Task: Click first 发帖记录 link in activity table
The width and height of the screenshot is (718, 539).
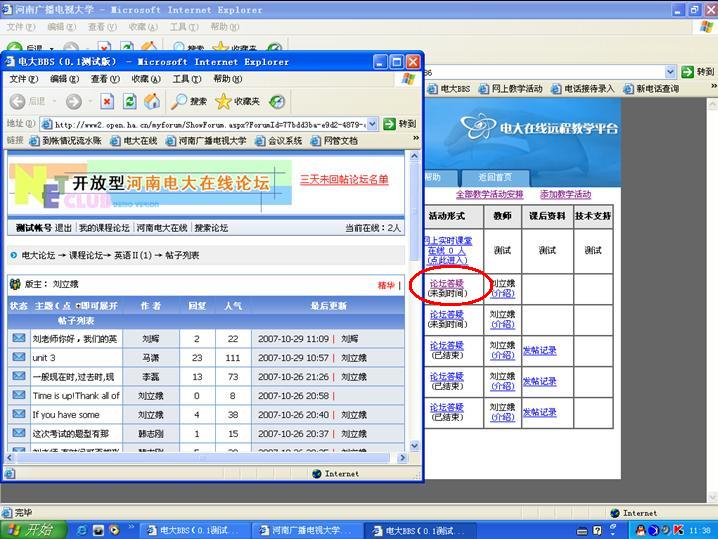Action: (x=540, y=351)
